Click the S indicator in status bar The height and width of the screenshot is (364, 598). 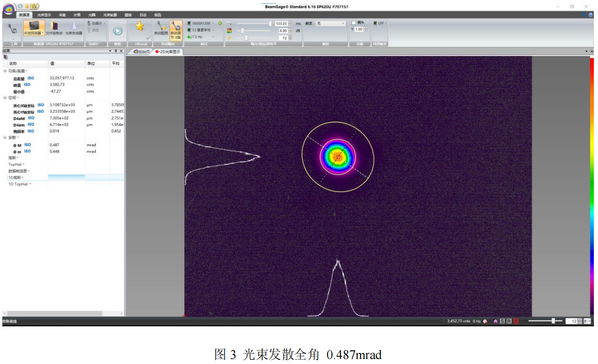point(502,321)
